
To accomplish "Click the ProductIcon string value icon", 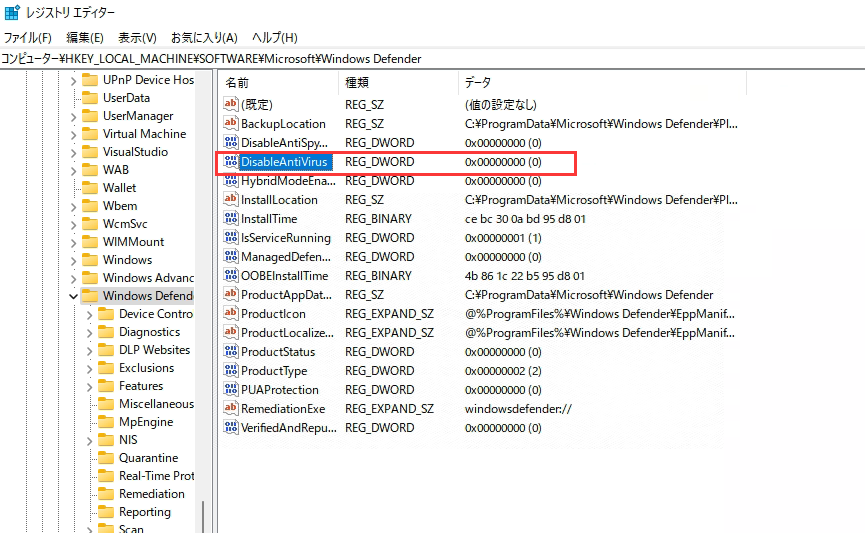I will point(231,313).
